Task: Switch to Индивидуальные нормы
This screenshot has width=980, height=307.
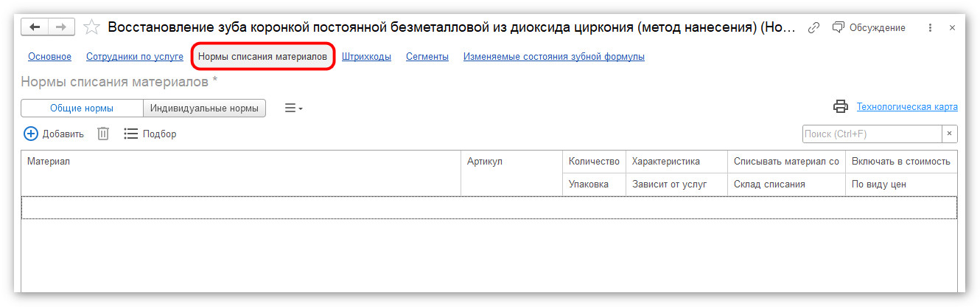Action: (x=204, y=108)
